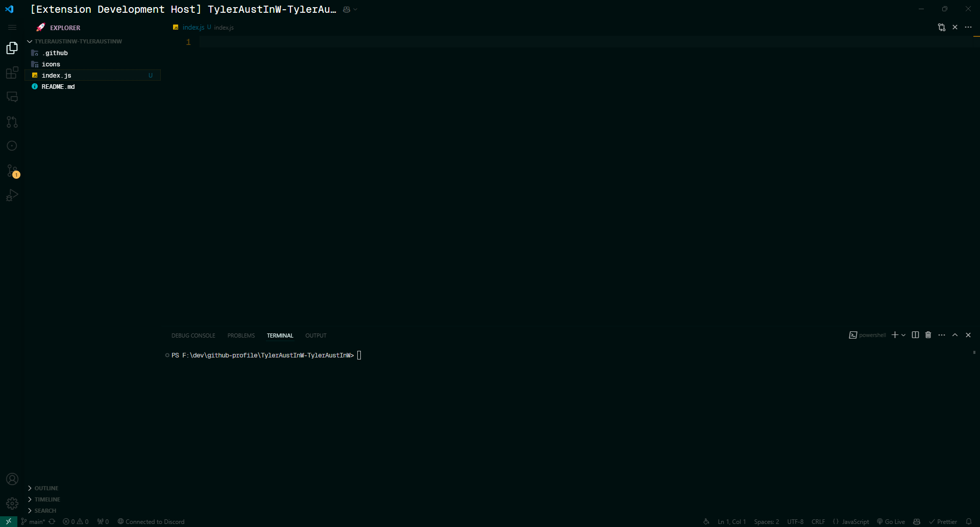This screenshot has width=980, height=527.
Task: Click the index.js breadcrumb in editor
Action: [x=224, y=28]
